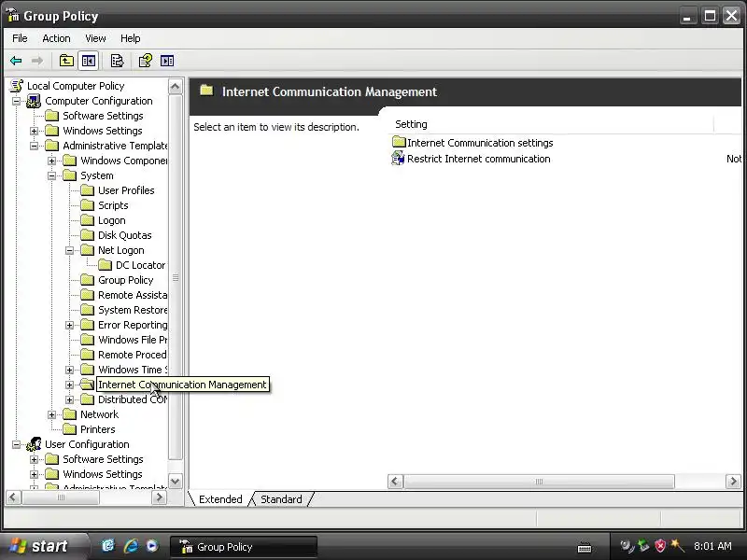
Task: Collapse the Administrative Templates node
Action: coord(34,146)
